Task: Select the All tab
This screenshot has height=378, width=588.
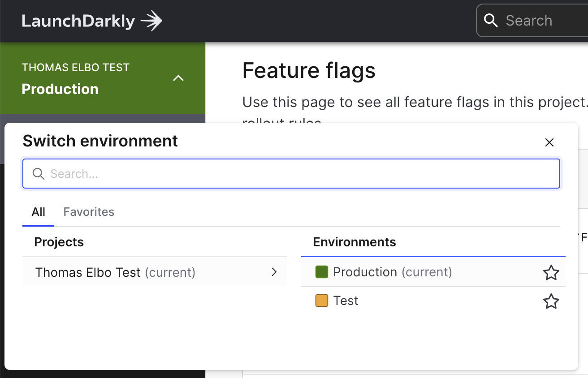Action: [x=39, y=212]
